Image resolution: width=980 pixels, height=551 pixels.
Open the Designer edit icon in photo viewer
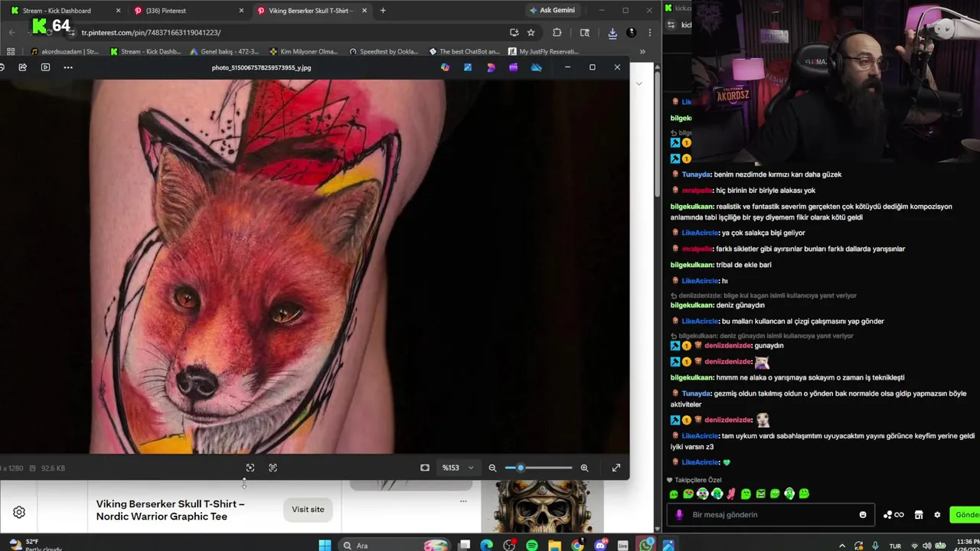click(x=468, y=67)
